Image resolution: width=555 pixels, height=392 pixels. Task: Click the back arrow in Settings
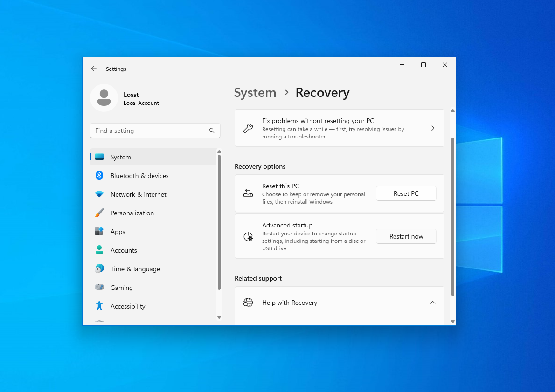click(x=93, y=69)
